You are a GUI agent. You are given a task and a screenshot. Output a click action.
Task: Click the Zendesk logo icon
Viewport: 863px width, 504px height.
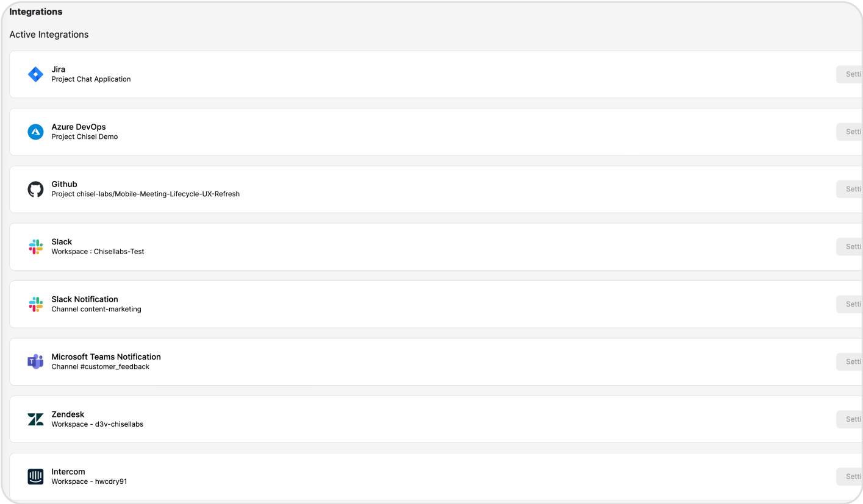pos(36,419)
